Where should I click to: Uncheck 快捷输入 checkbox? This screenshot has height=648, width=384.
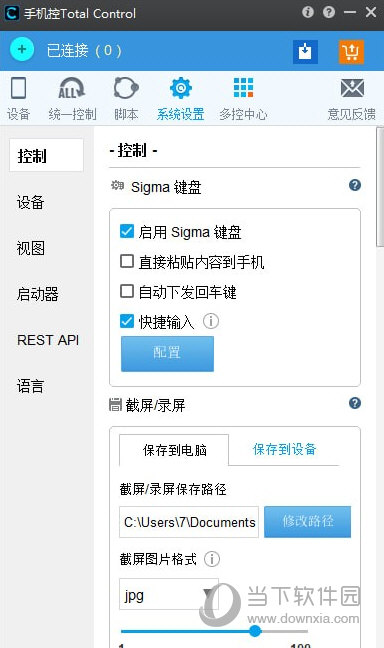click(127, 321)
